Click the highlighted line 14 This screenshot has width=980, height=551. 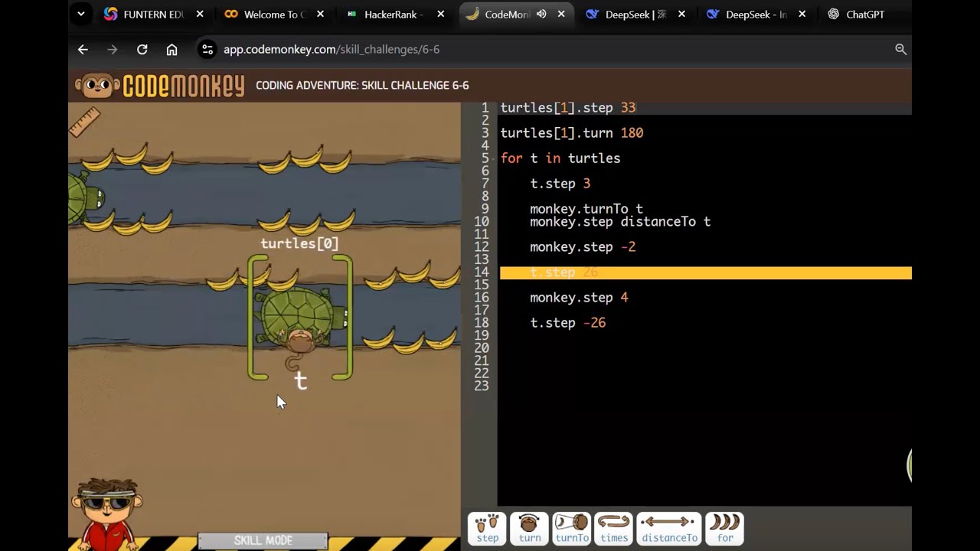(705, 272)
